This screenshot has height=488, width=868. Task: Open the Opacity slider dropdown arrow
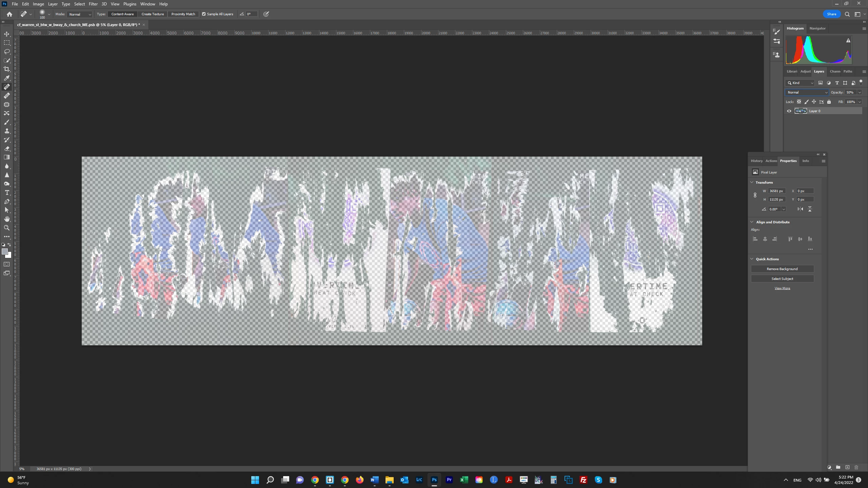(x=860, y=92)
